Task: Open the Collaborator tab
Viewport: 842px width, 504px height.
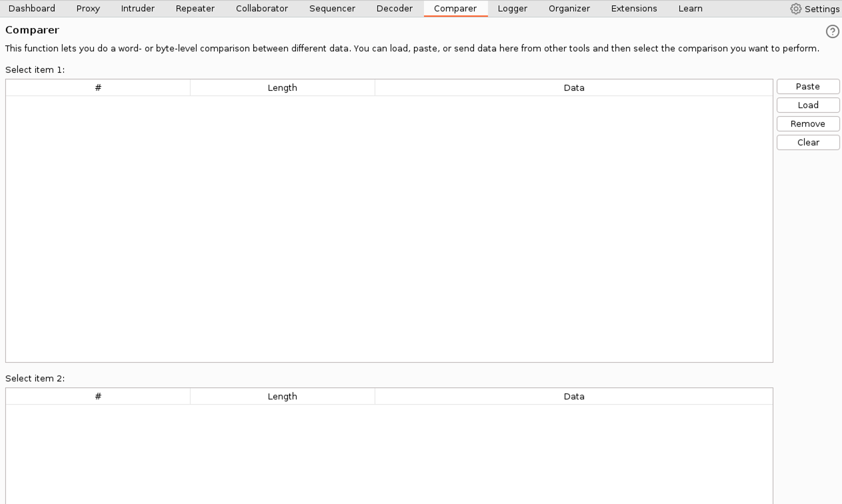Action: (x=262, y=9)
